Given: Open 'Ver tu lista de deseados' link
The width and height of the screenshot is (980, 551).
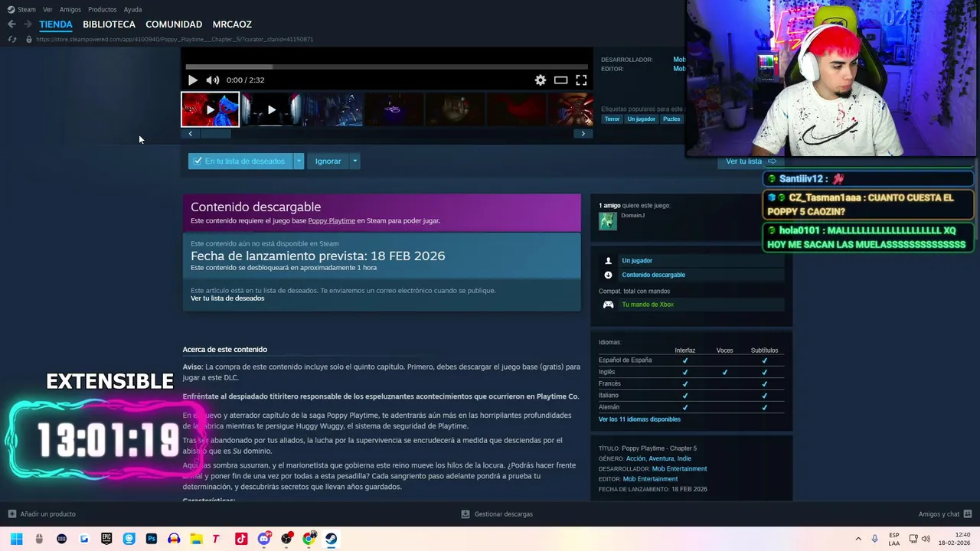Looking at the screenshot, I should click(x=227, y=298).
